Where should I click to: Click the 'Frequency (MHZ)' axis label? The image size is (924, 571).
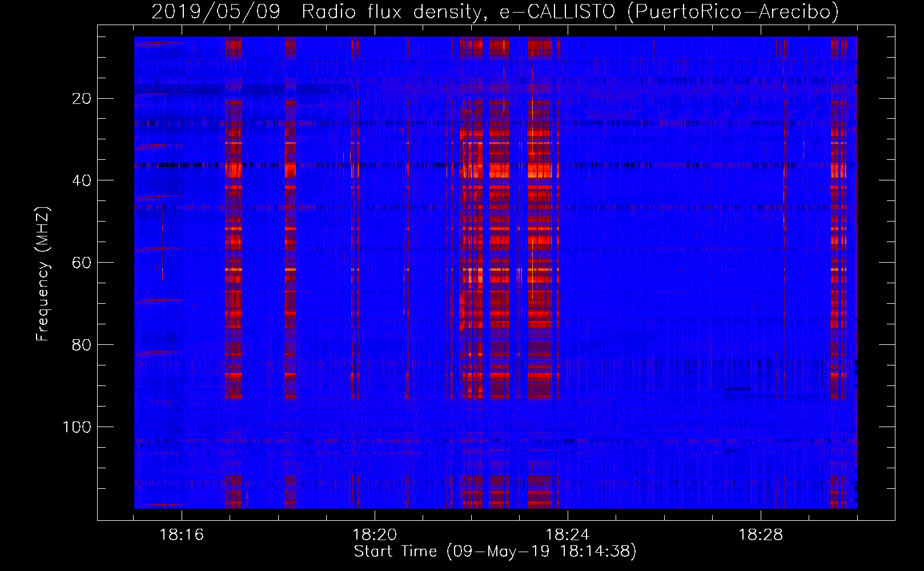coord(43,274)
